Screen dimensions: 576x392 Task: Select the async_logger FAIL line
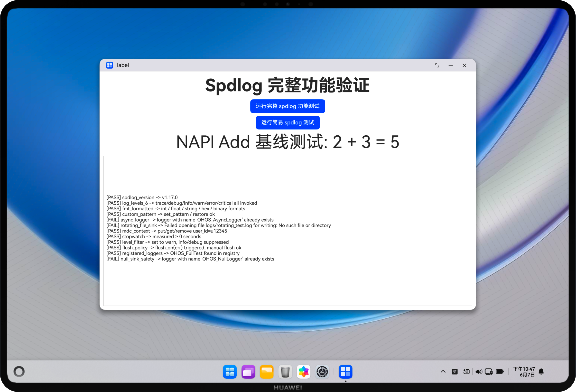(190, 220)
